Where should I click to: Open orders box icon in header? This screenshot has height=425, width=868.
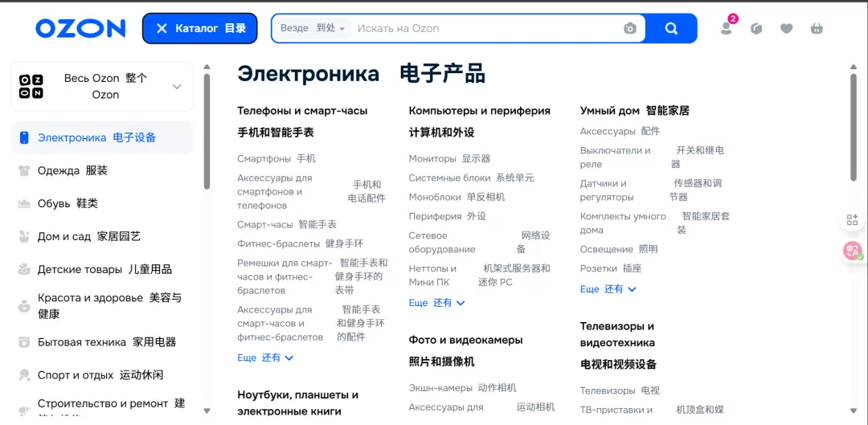pyautogui.click(x=757, y=28)
